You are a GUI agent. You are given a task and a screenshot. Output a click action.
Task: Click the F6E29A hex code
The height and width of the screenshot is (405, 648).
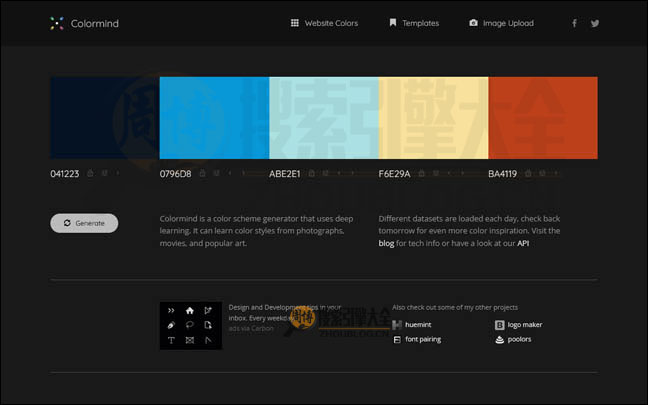(x=394, y=174)
